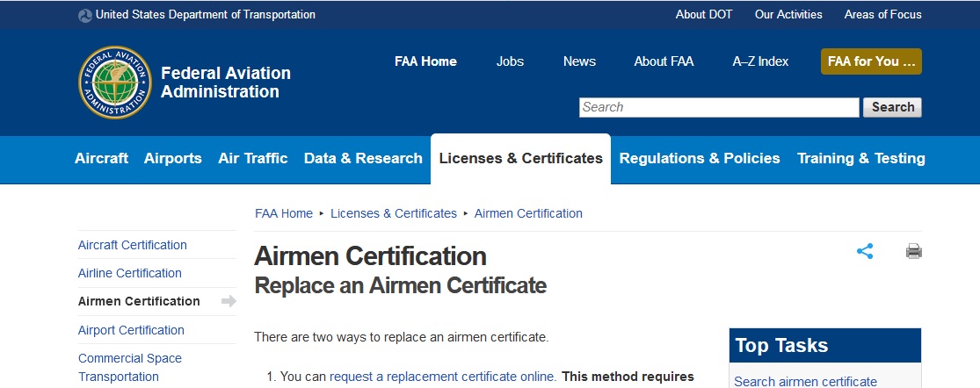Click the printer icon
The height and width of the screenshot is (388, 980).
914,252
